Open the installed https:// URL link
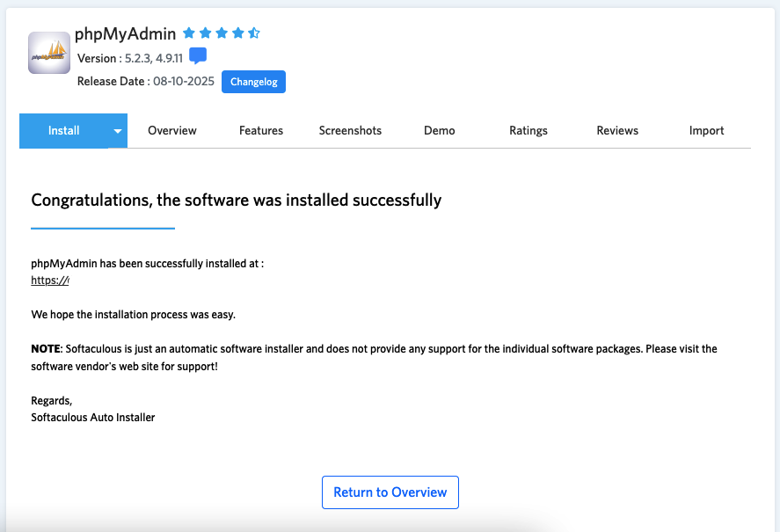This screenshot has height=532, width=780. pyautogui.click(x=50, y=281)
